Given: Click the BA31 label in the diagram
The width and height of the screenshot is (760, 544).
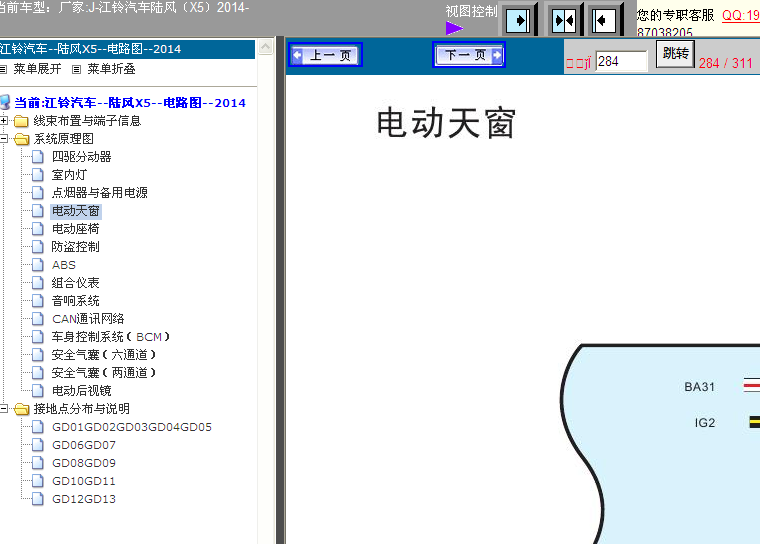Looking at the screenshot, I should tap(699, 387).
